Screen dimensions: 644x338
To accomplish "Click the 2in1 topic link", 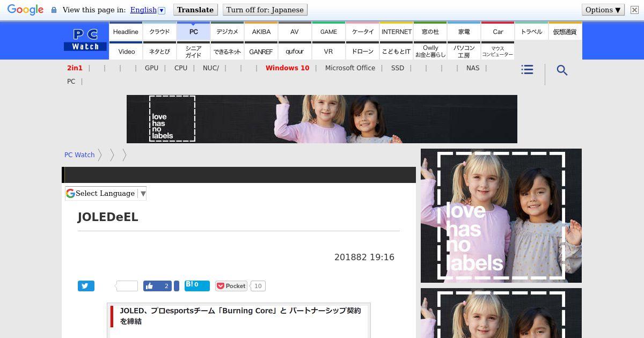I will click(75, 68).
